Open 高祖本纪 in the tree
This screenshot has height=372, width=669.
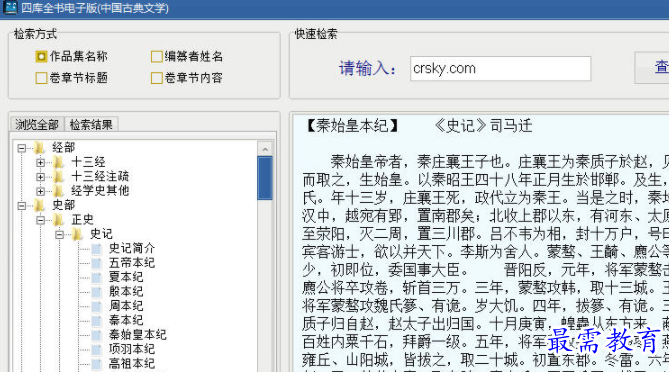coord(132,363)
